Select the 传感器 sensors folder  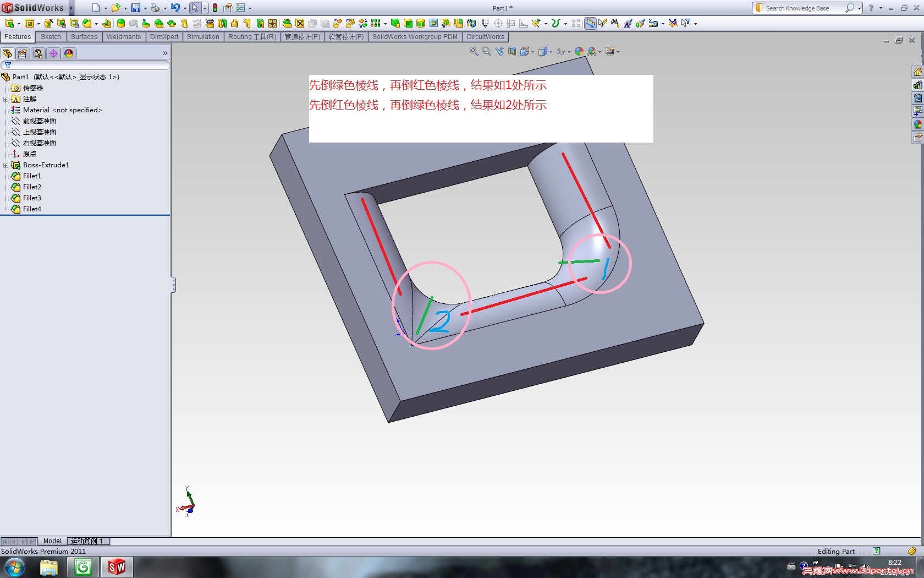pyautogui.click(x=32, y=88)
